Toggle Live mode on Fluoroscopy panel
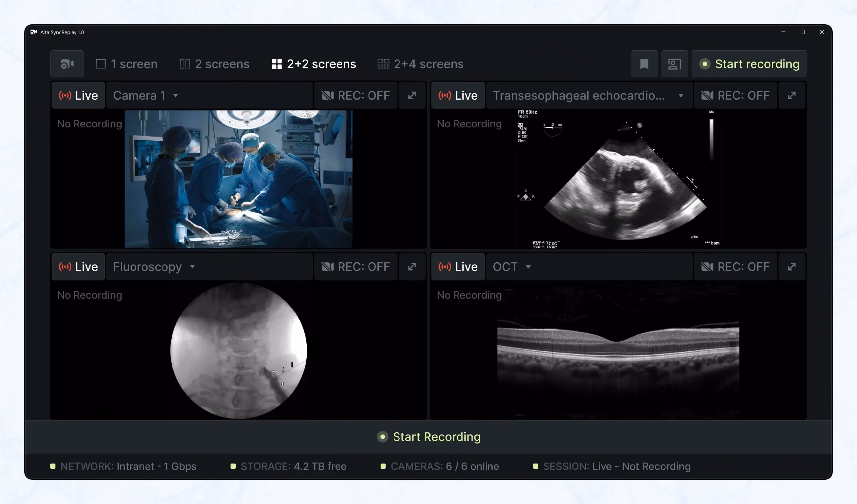857x504 pixels. click(x=78, y=267)
